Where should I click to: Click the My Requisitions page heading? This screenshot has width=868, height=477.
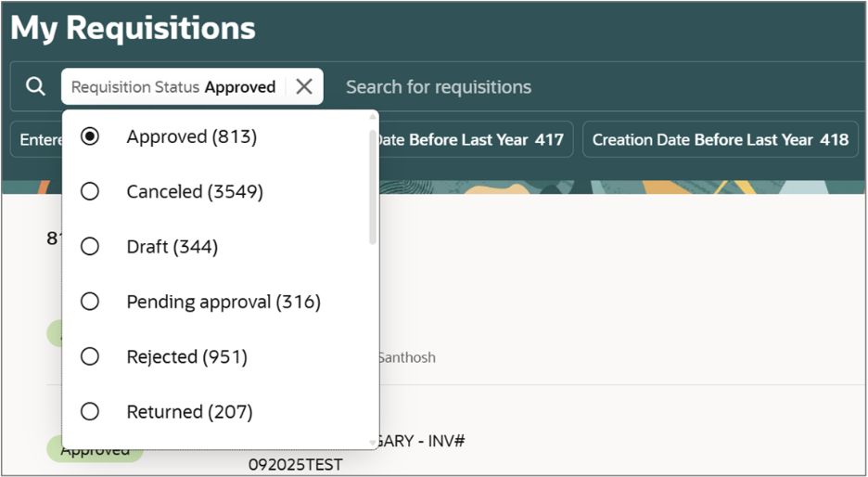[133, 27]
